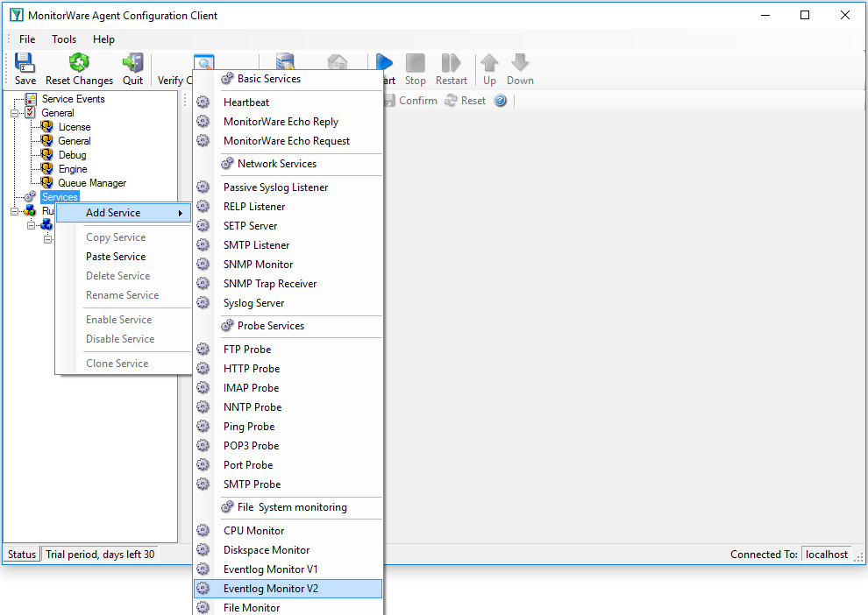Select the Services tree item
This screenshot has height=615, width=868.
[60, 197]
